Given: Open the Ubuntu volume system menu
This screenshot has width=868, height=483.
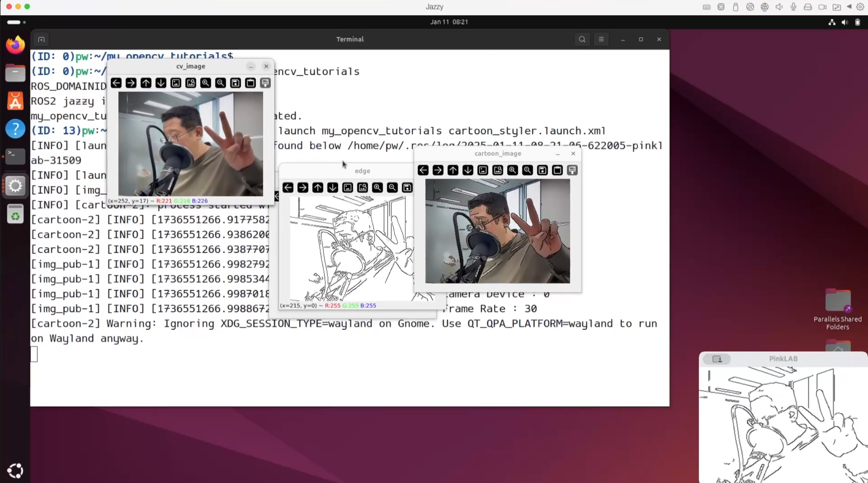Looking at the screenshot, I should [845, 22].
